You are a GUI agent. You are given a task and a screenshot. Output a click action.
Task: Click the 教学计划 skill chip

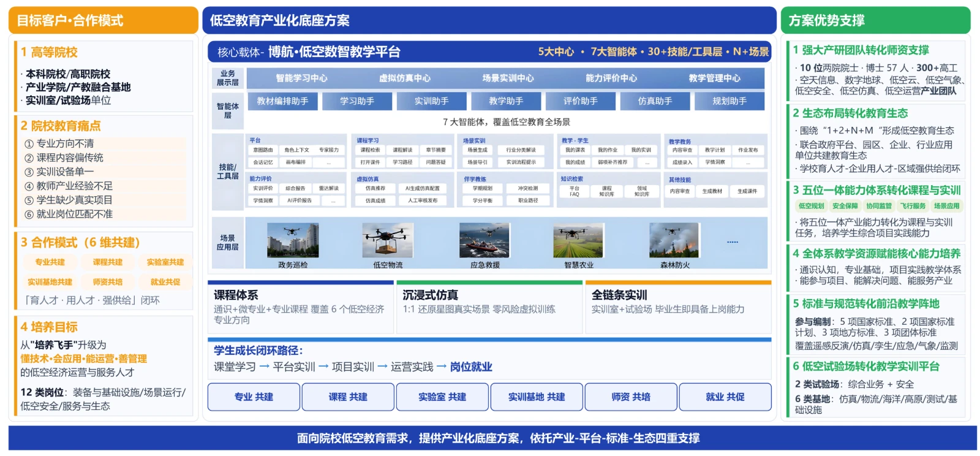pos(715,150)
